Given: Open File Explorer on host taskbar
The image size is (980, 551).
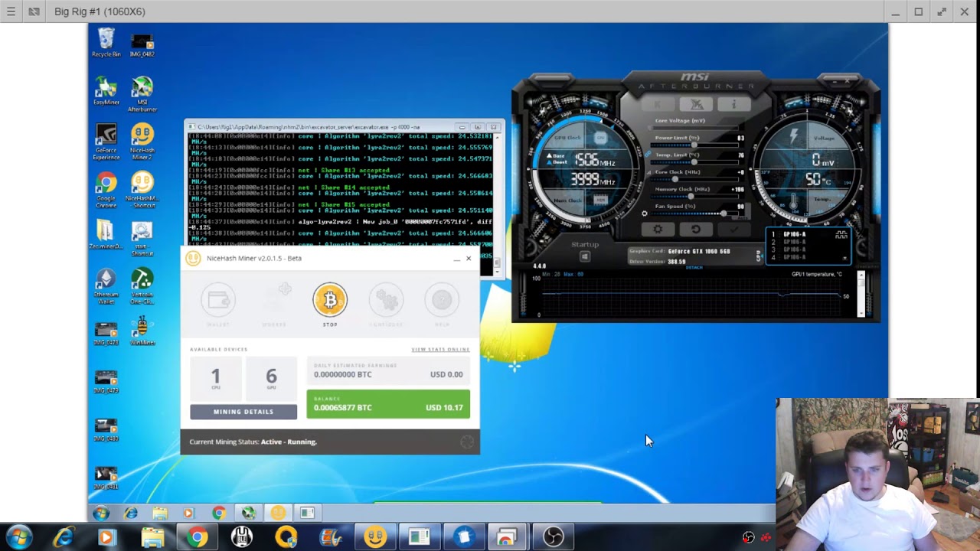Looking at the screenshot, I should [x=152, y=538].
